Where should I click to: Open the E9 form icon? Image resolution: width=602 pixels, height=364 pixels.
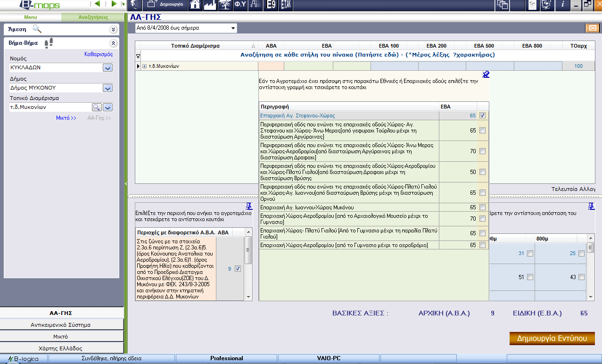271,5
